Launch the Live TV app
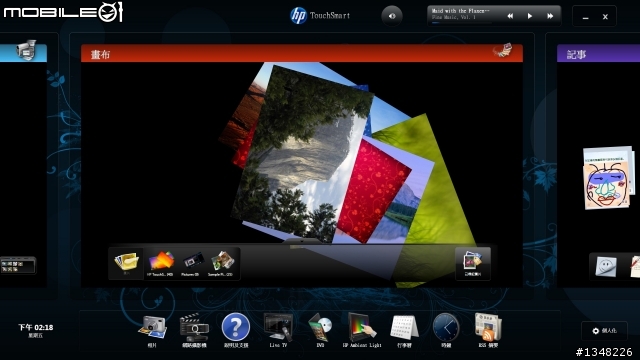This screenshot has height=360, width=640. coord(278,331)
